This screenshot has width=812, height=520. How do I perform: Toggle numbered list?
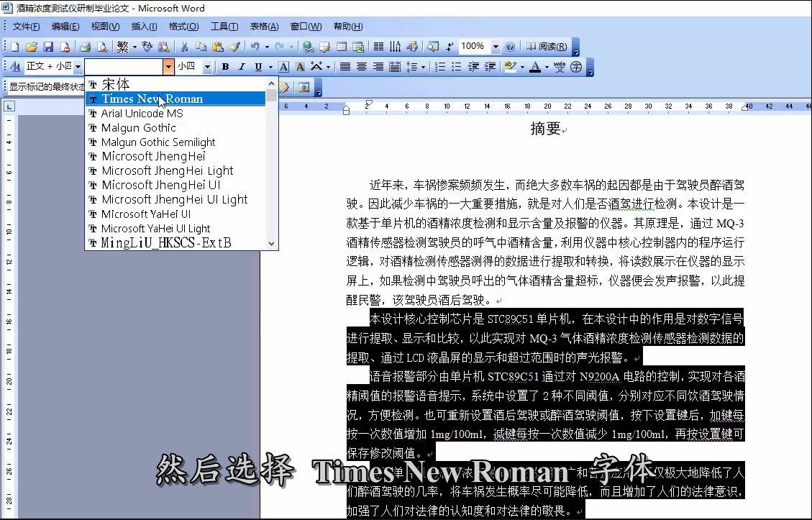(x=440, y=67)
